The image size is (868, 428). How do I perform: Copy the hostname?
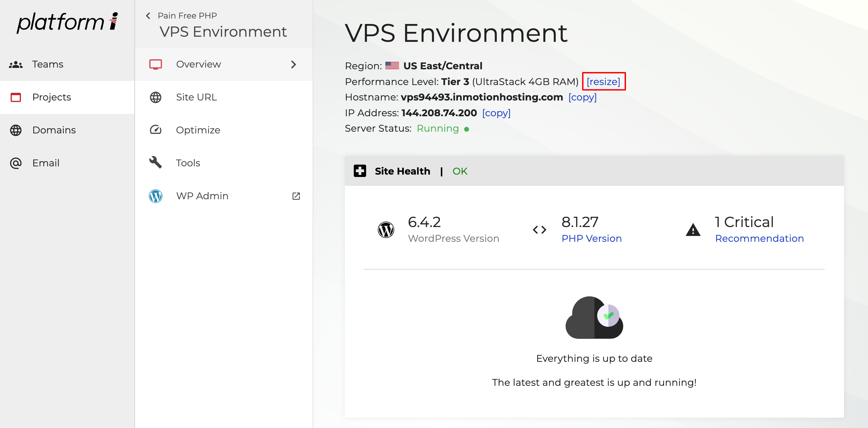point(582,97)
